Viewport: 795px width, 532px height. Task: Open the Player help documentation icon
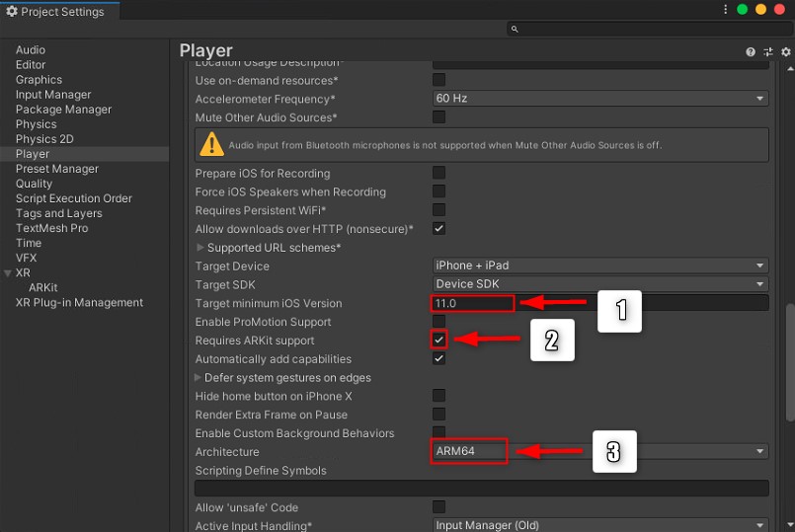pos(751,51)
